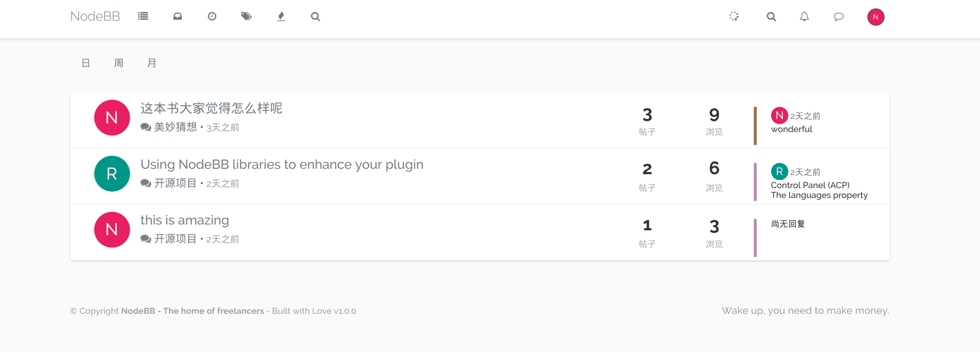Open the tags icon
Viewport: 980px width, 352px height.
(x=246, y=17)
